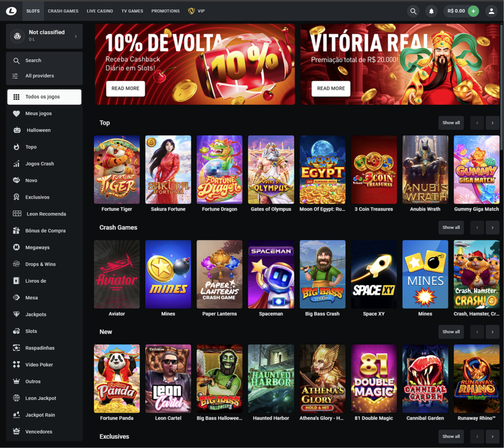504x448 pixels.
Task: Go to previous games in New row
Action: tap(477, 332)
